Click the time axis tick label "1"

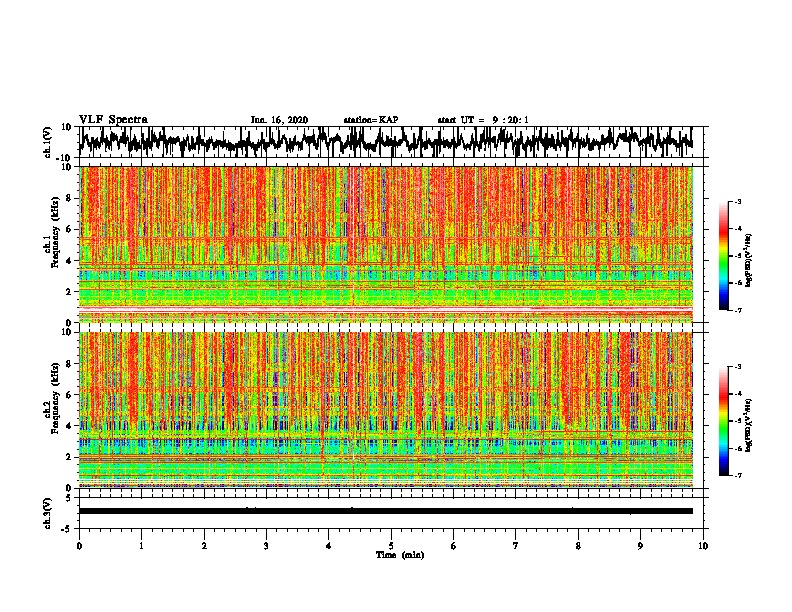141,546
